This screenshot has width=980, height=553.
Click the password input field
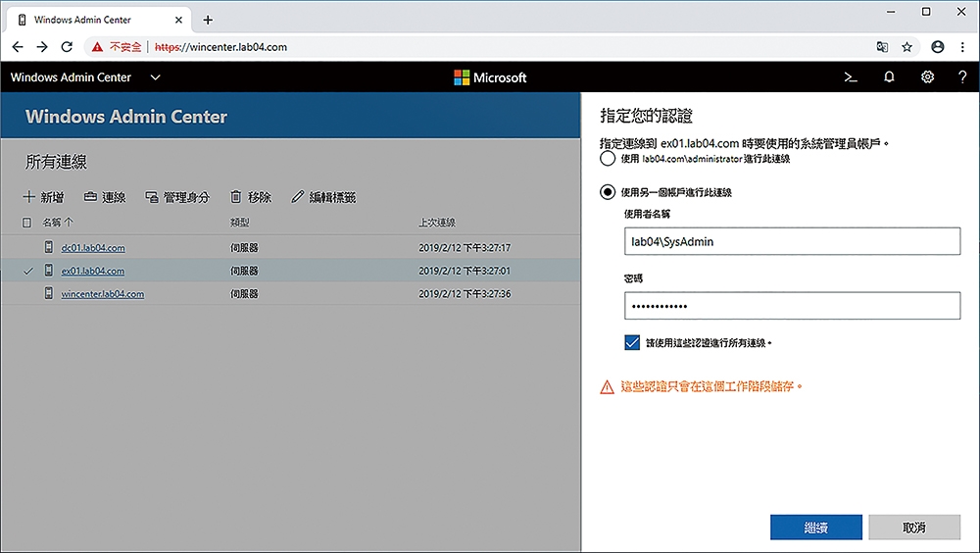pos(792,306)
